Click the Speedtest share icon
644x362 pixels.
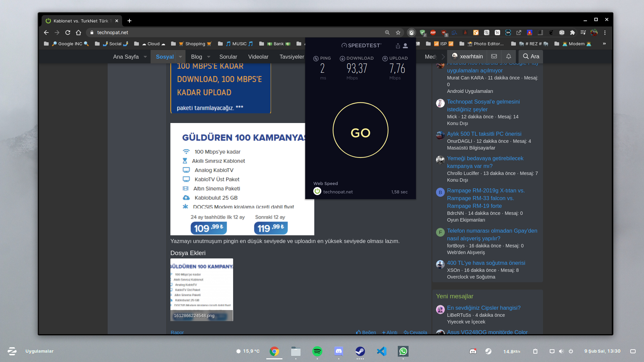tap(398, 46)
